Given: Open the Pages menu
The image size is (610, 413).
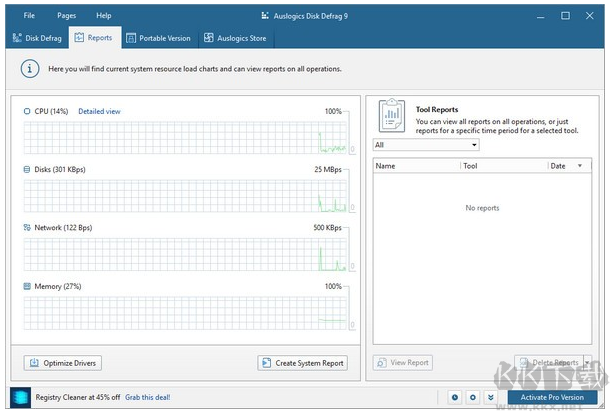Looking at the screenshot, I should (x=66, y=16).
